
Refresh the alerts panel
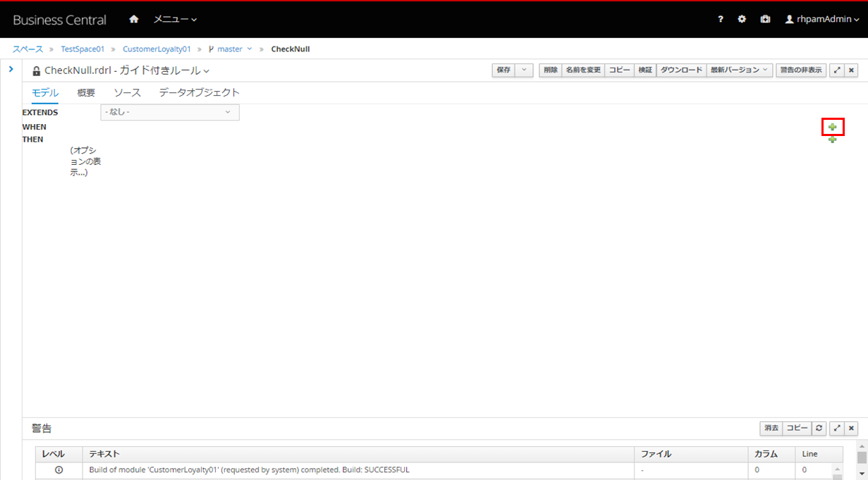(x=819, y=428)
